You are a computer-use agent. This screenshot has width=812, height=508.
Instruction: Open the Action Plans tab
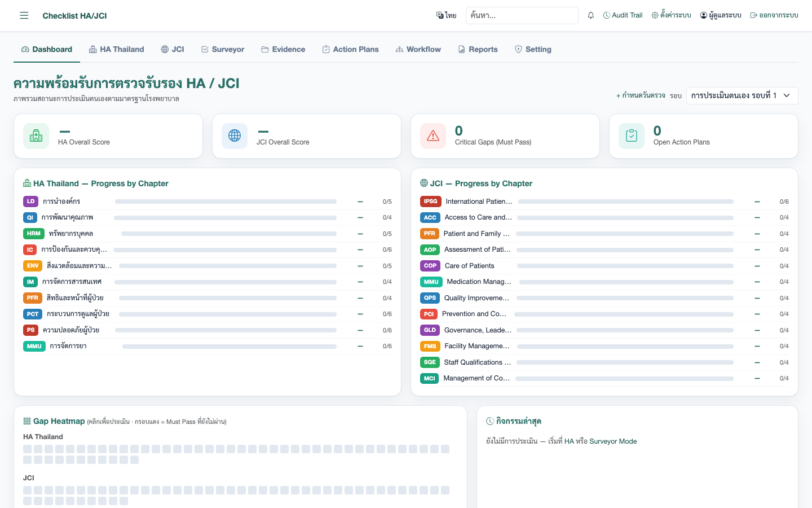tap(350, 49)
